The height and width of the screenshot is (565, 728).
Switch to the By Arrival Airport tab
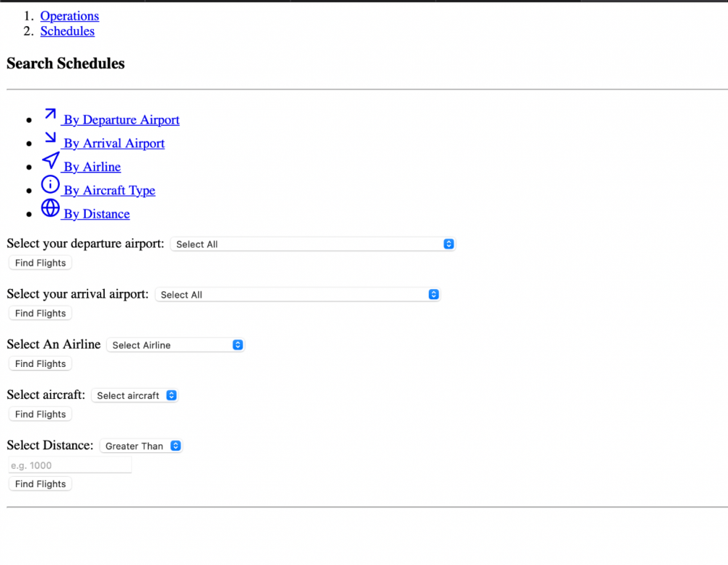pos(114,143)
